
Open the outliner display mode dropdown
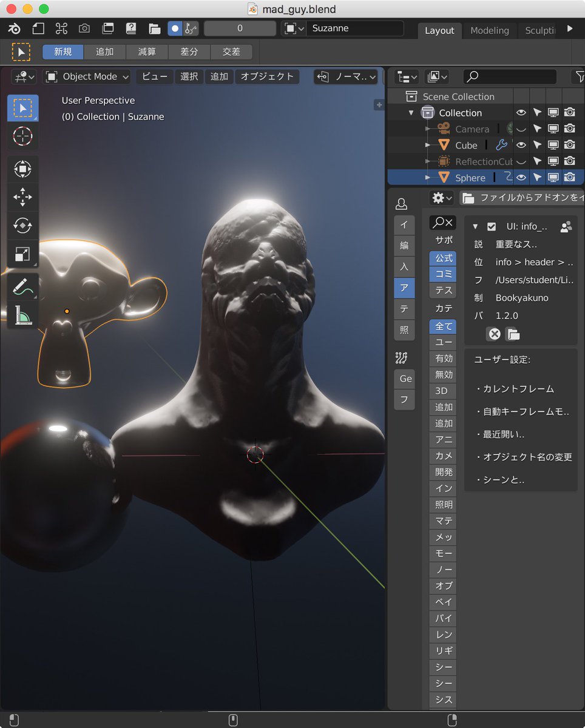[x=436, y=76]
